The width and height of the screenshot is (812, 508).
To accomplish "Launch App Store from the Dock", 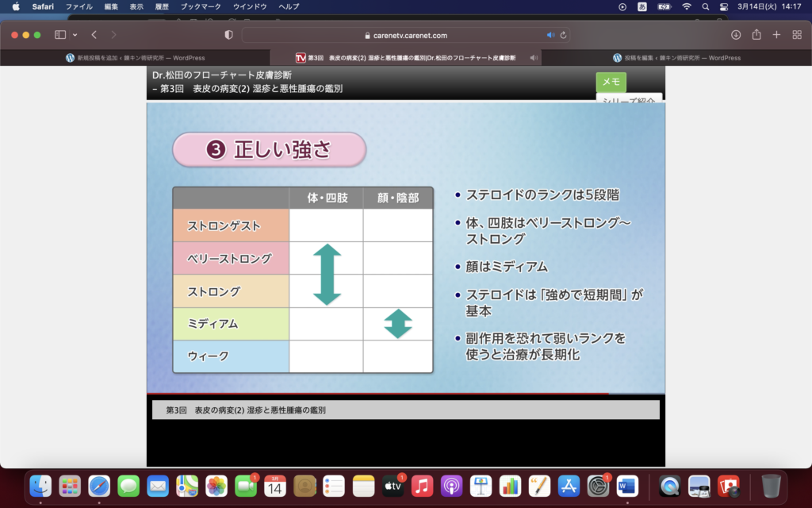I will [x=570, y=487].
